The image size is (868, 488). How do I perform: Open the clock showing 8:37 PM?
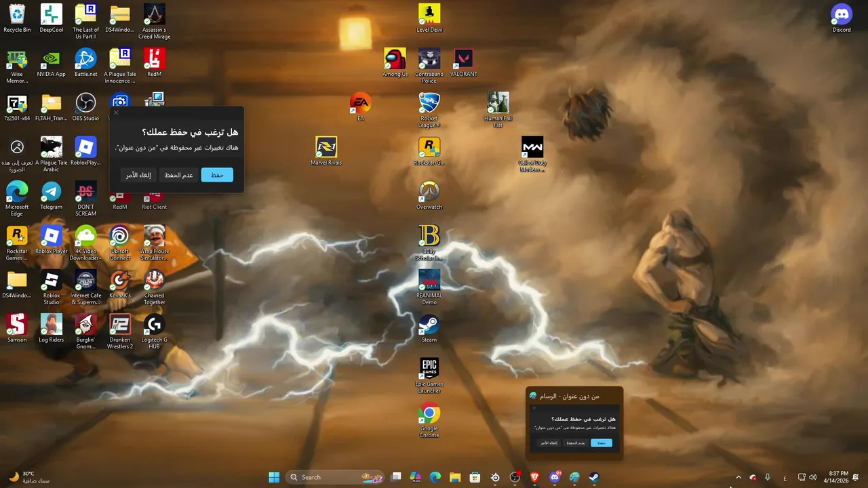pos(835,477)
